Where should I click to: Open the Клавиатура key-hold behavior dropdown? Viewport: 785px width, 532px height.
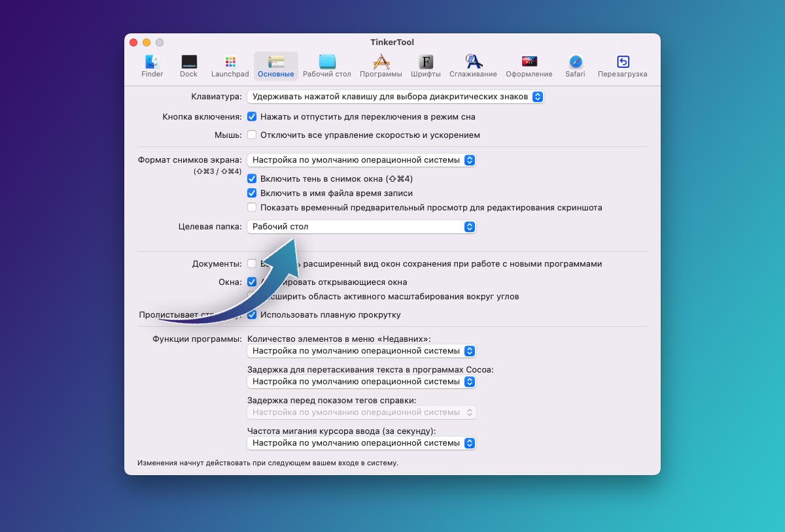tap(396, 97)
